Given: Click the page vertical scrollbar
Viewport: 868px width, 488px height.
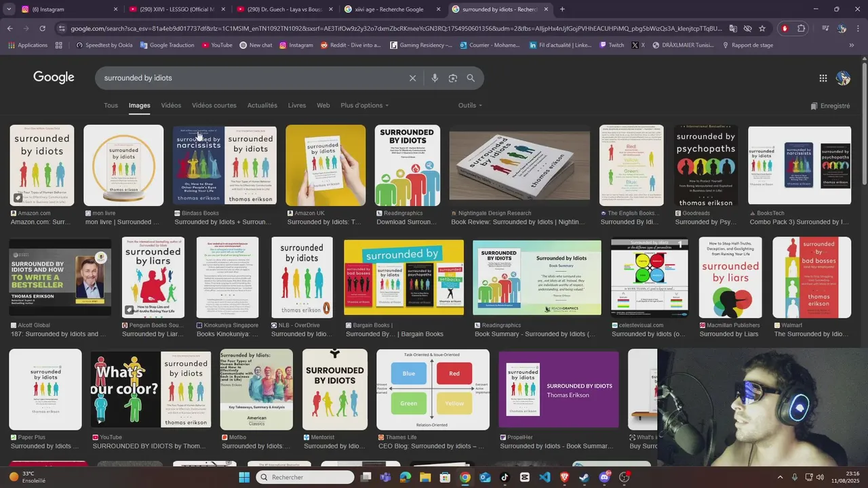Looking at the screenshot, I should [x=864, y=122].
